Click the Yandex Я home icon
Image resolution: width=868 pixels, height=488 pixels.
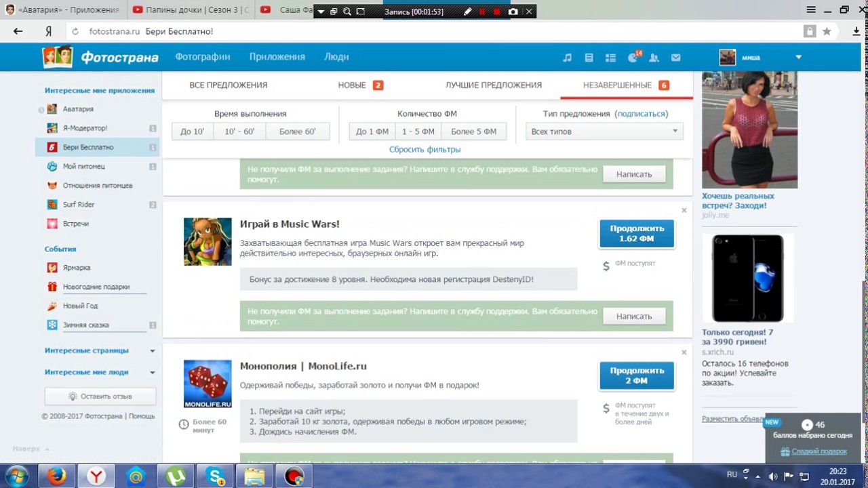coord(49,31)
